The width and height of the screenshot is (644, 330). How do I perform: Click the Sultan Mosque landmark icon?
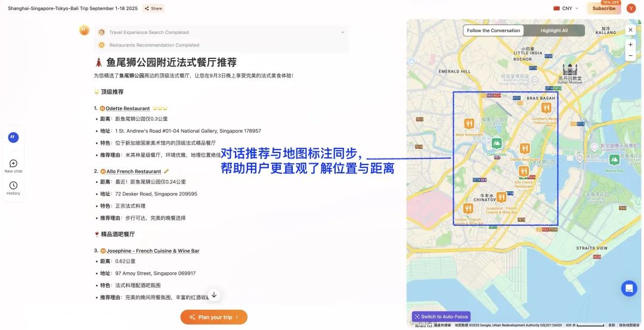[x=570, y=69]
